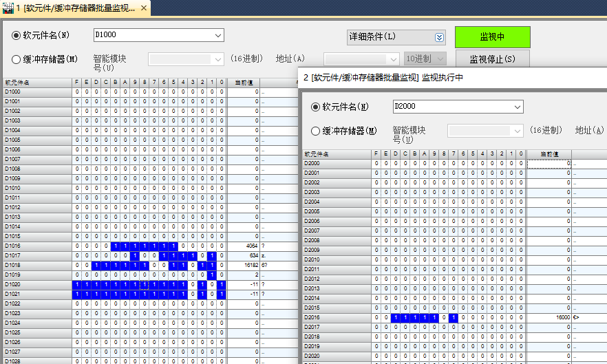
Task: Click bit F of D1020
Action: (77, 285)
